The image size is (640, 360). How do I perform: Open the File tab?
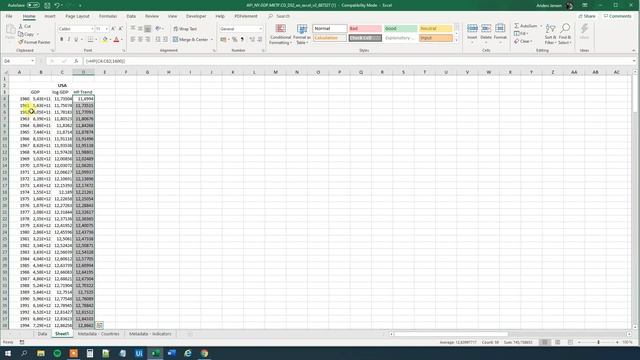coord(9,16)
